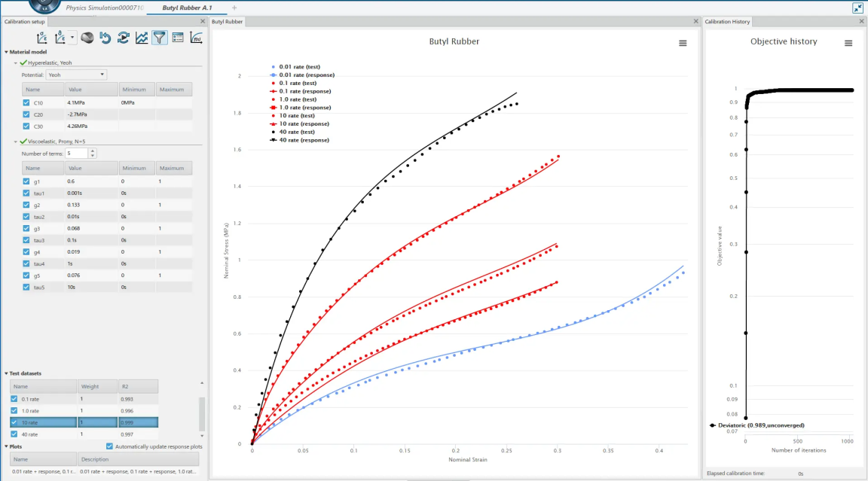Collapse the Material model section
868x481 pixels.
[7, 52]
